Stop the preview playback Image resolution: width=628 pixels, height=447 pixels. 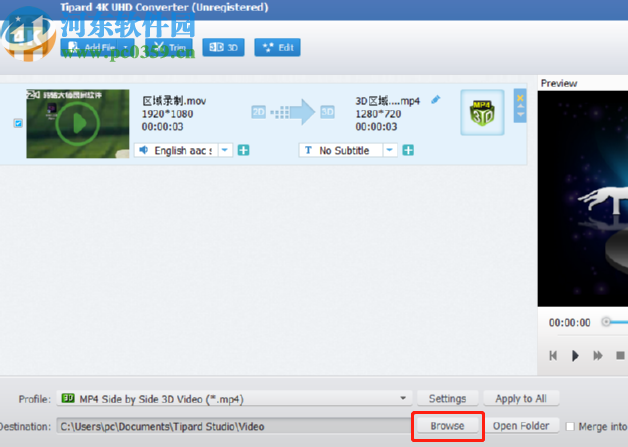620,355
